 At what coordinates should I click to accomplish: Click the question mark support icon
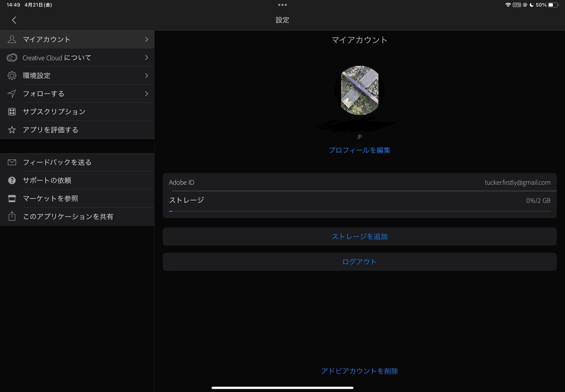click(x=12, y=181)
